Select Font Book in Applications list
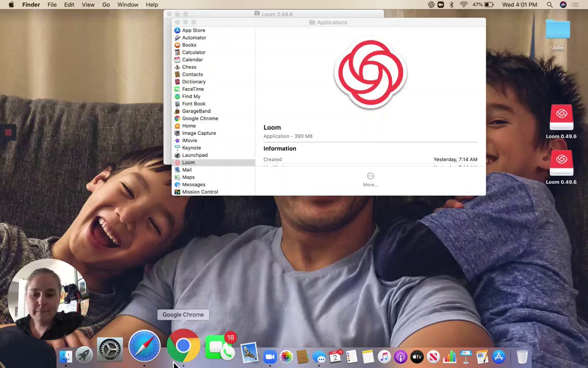 point(213,104)
